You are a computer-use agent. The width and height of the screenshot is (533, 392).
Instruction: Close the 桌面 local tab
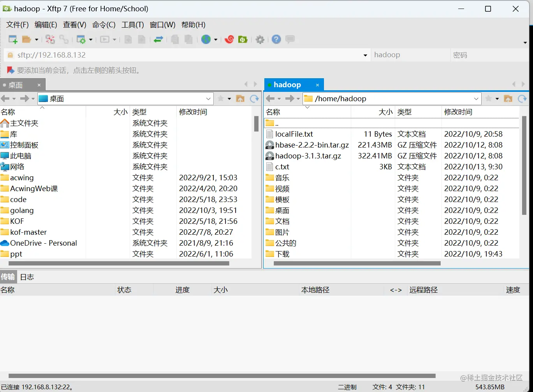(39, 85)
